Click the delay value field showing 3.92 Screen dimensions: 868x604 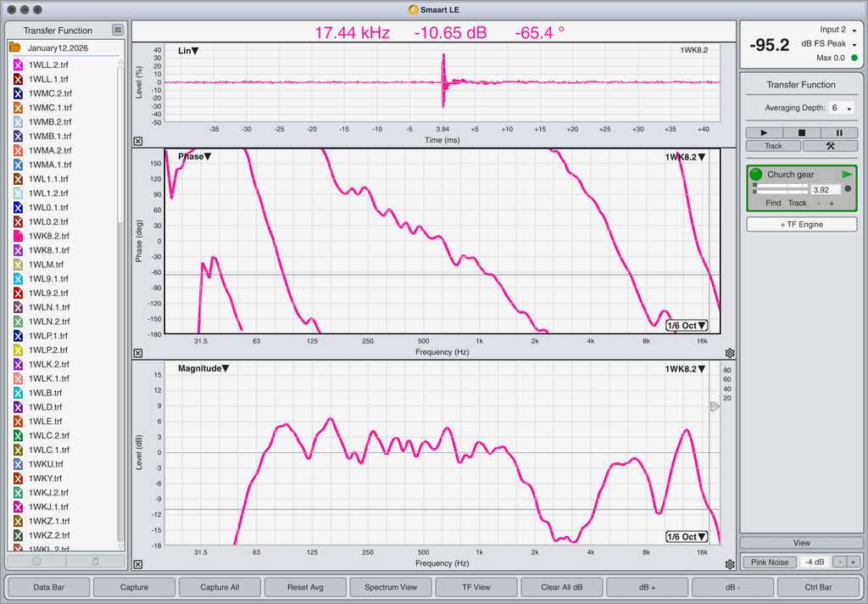click(824, 190)
